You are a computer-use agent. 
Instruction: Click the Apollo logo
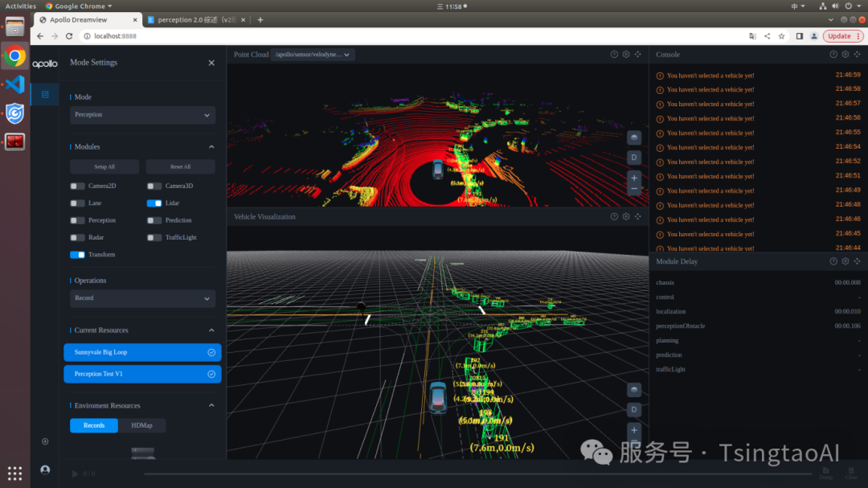[x=45, y=64]
